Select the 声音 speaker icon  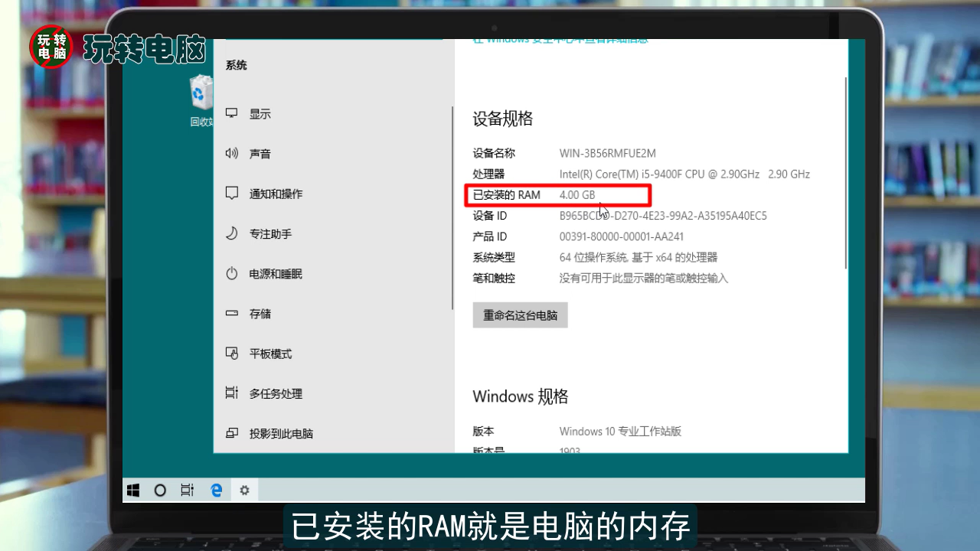click(232, 153)
